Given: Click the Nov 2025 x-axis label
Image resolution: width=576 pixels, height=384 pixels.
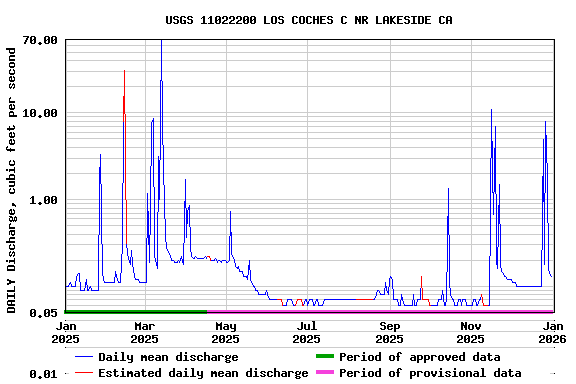Looking at the screenshot, I should (471, 332).
